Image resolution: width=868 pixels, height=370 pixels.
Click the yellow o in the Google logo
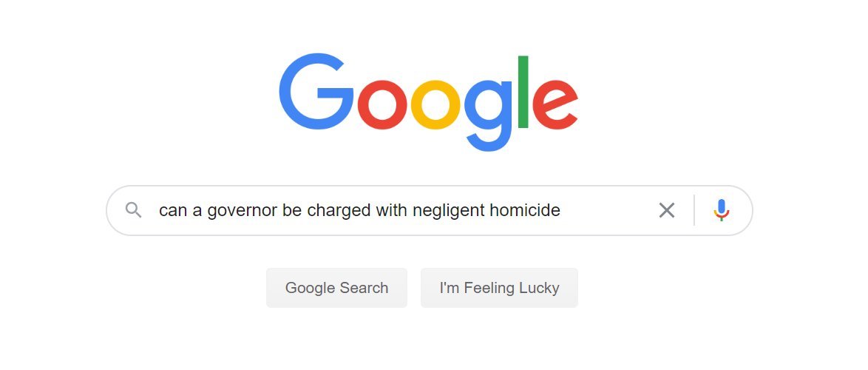coord(435,104)
